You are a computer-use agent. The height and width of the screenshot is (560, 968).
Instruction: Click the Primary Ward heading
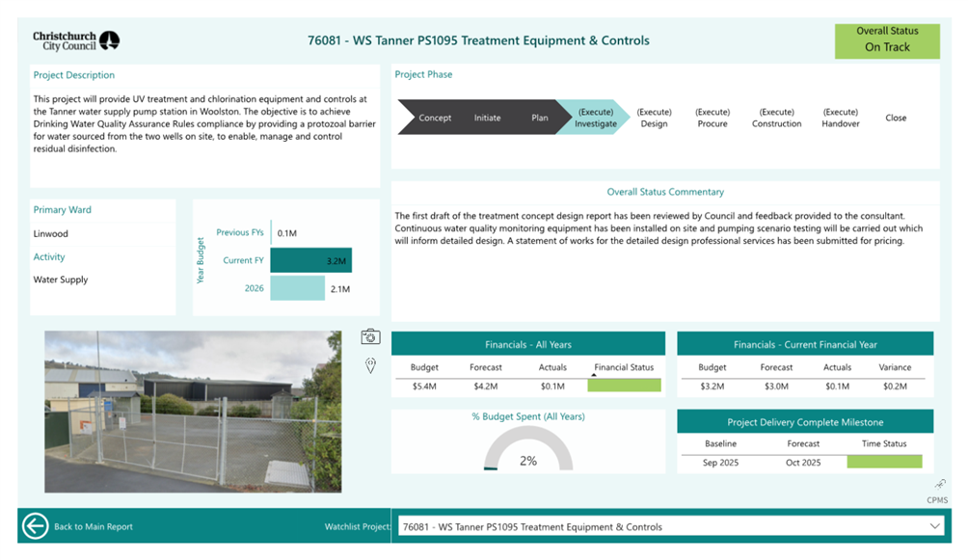pyautogui.click(x=62, y=209)
